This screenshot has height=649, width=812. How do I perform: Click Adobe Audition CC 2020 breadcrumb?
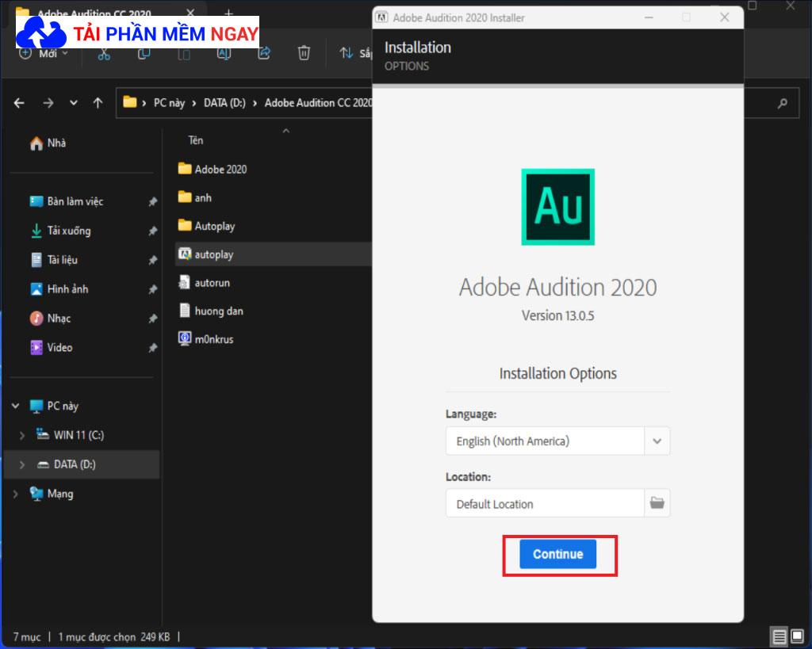click(318, 102)
